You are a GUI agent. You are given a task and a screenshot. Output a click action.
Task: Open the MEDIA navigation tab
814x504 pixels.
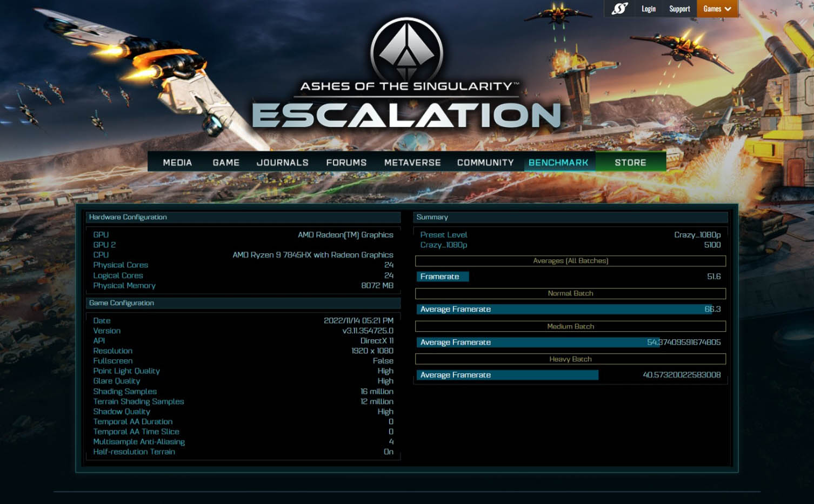[177, 162]
